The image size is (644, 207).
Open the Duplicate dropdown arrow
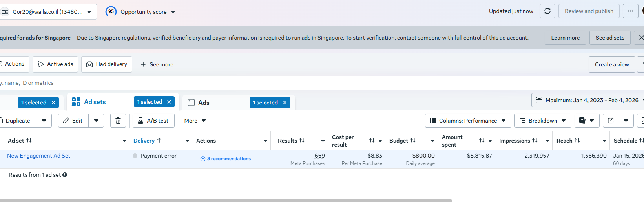tap(44, 121)
